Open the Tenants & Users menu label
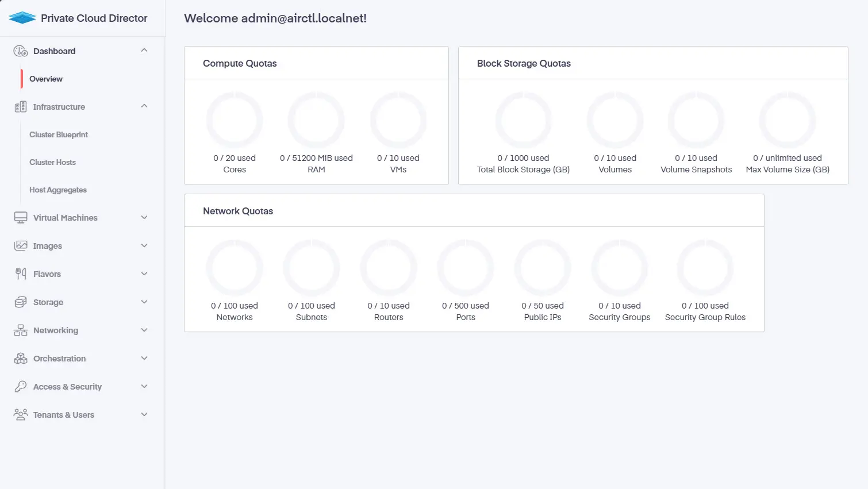868x489 pixels. click(64, 415)
